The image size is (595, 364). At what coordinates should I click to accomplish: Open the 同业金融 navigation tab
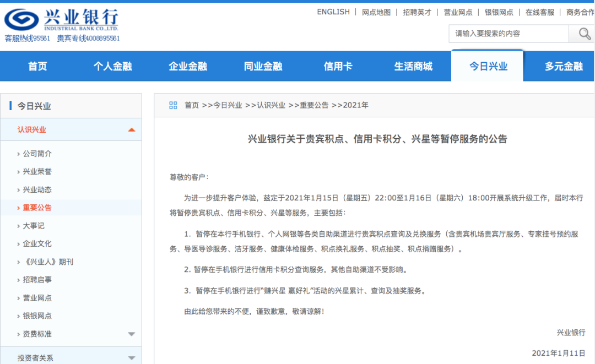click(263, 66)
